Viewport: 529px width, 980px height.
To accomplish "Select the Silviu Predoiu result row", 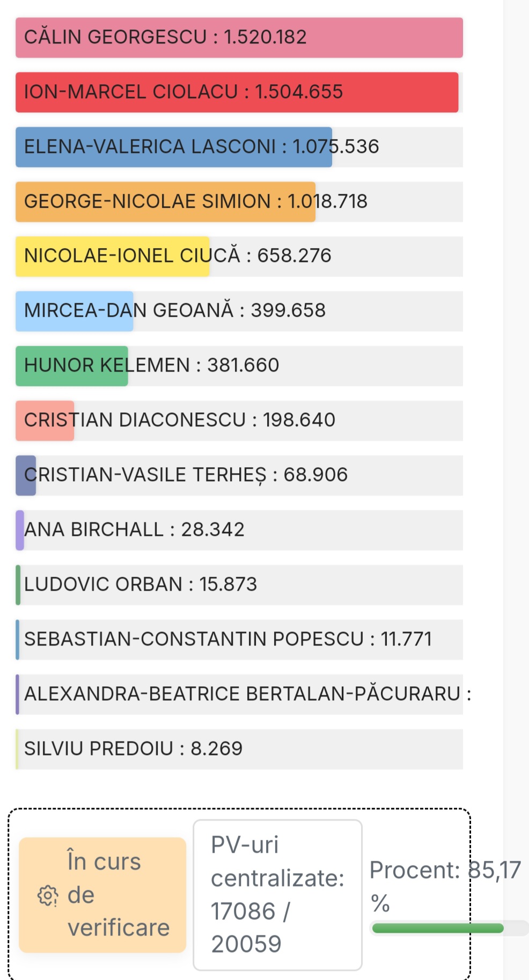I will pyautogui.click(x=239, y=750).
